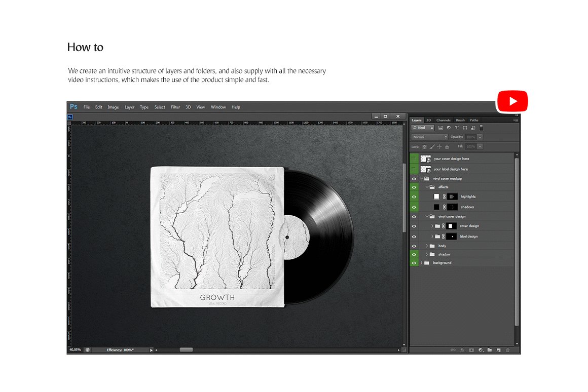The width and height of the screenshot is (588, 392).
Task: Collapse the 'vinyl cover design' group
Action: [x=427, y=216]
